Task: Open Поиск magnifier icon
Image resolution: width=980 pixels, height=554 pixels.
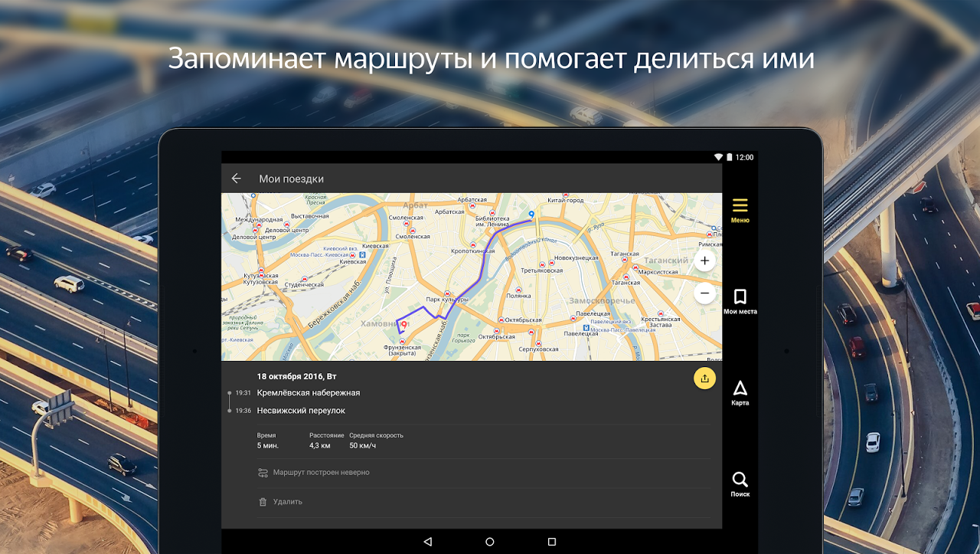Action: pyautogui.click(x=740, y=480)
